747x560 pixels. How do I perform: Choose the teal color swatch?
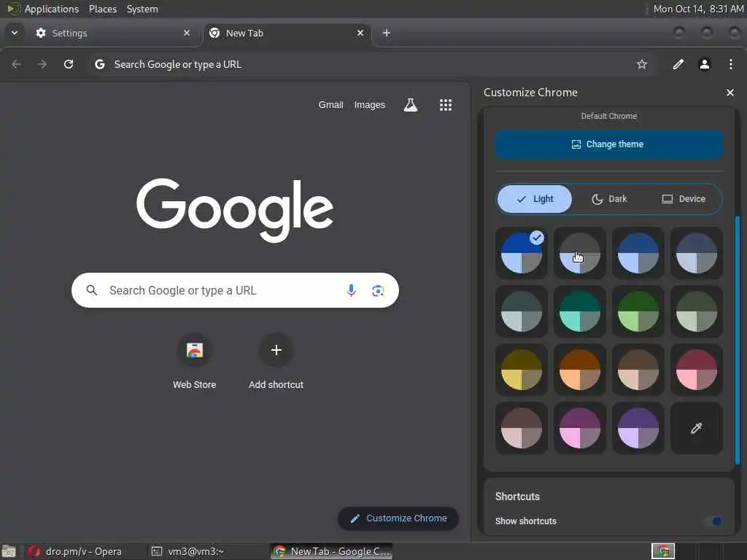(579, 311)
